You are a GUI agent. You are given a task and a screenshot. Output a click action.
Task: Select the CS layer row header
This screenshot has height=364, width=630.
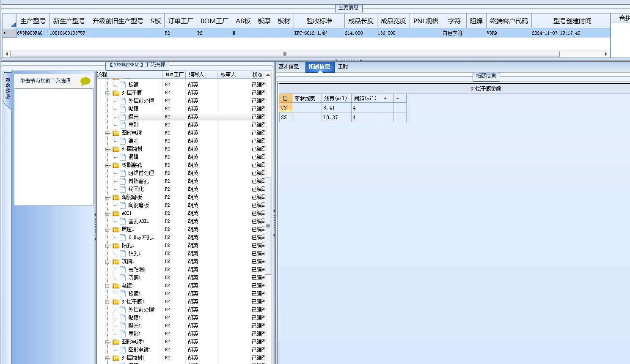tap(286, 108)
